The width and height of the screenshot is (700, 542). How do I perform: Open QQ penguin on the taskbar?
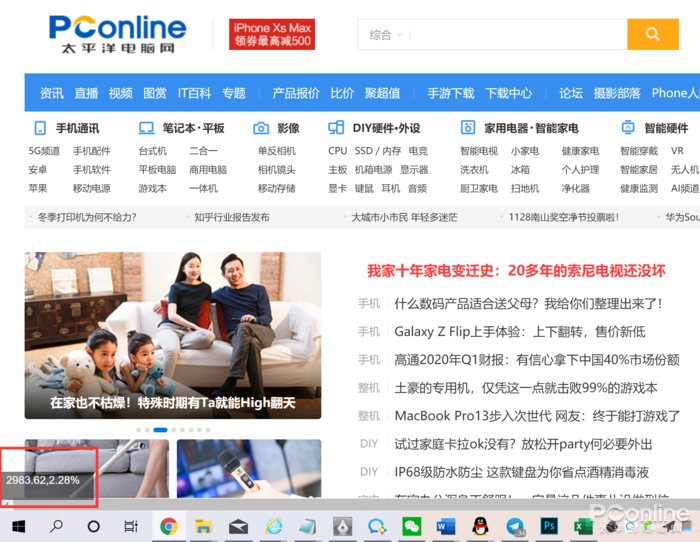(480, 526)
